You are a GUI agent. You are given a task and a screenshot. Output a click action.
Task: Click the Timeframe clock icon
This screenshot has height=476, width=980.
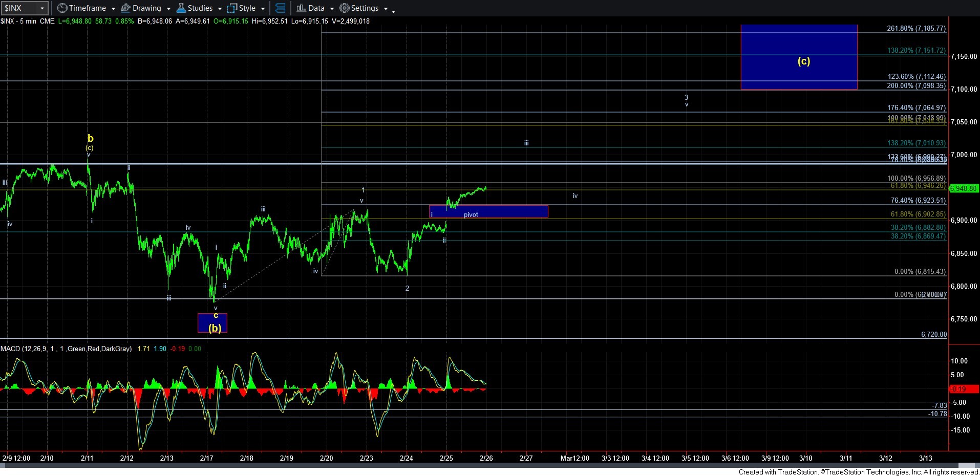pyautogui.click(x=62, y=8)
